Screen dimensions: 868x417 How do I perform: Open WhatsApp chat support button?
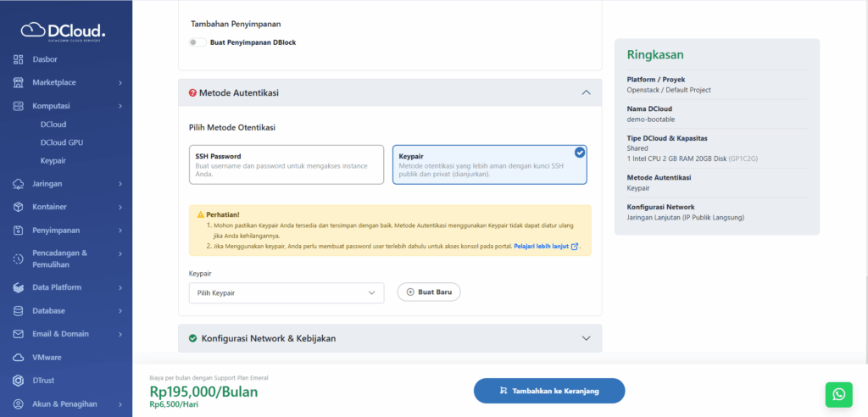[838, 394]
